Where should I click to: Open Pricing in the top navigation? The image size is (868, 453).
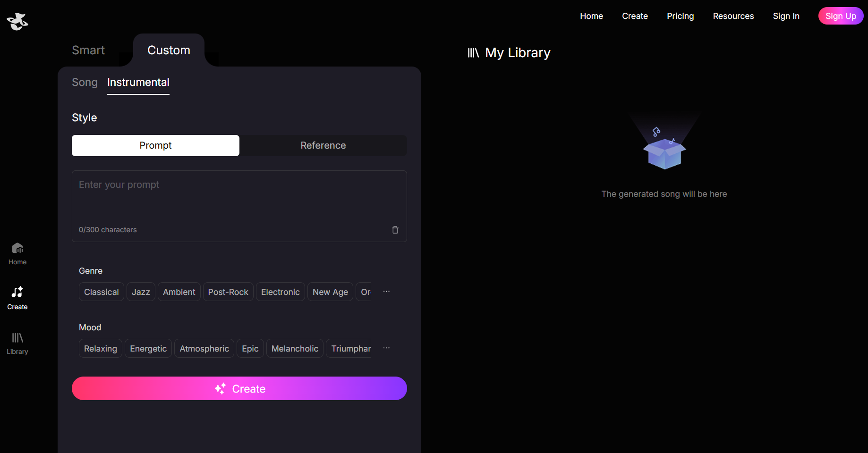(x=680, y=16)
